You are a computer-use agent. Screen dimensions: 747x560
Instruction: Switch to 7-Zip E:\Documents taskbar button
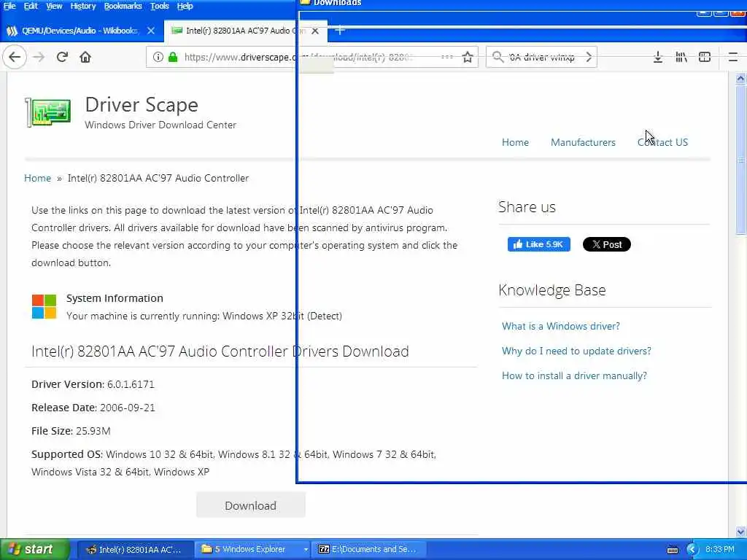click(368, 549)
